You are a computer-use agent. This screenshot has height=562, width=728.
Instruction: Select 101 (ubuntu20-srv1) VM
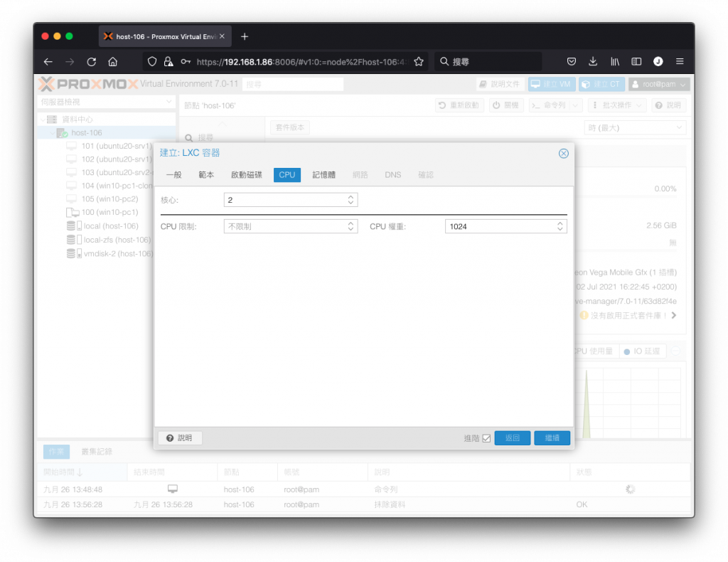pyautogui.click(x=109, y=146)
